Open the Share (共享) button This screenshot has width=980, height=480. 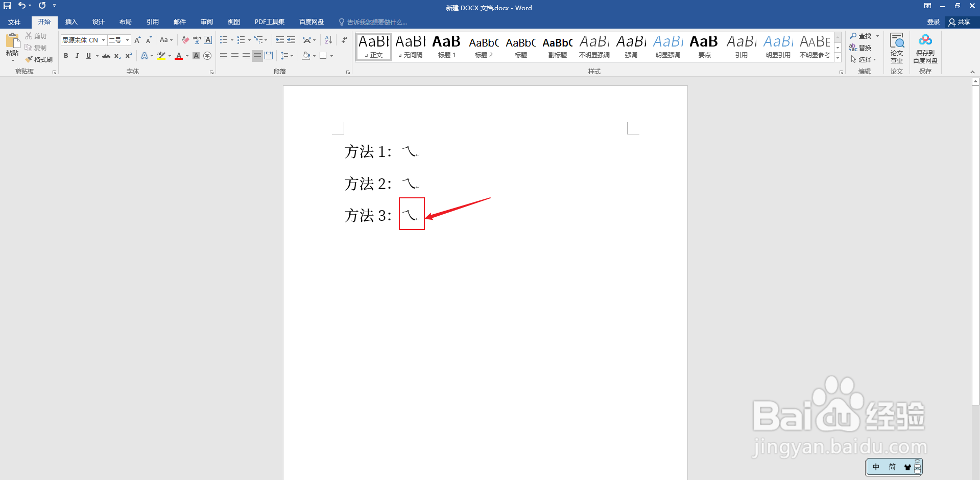click(x=960, y=22)
